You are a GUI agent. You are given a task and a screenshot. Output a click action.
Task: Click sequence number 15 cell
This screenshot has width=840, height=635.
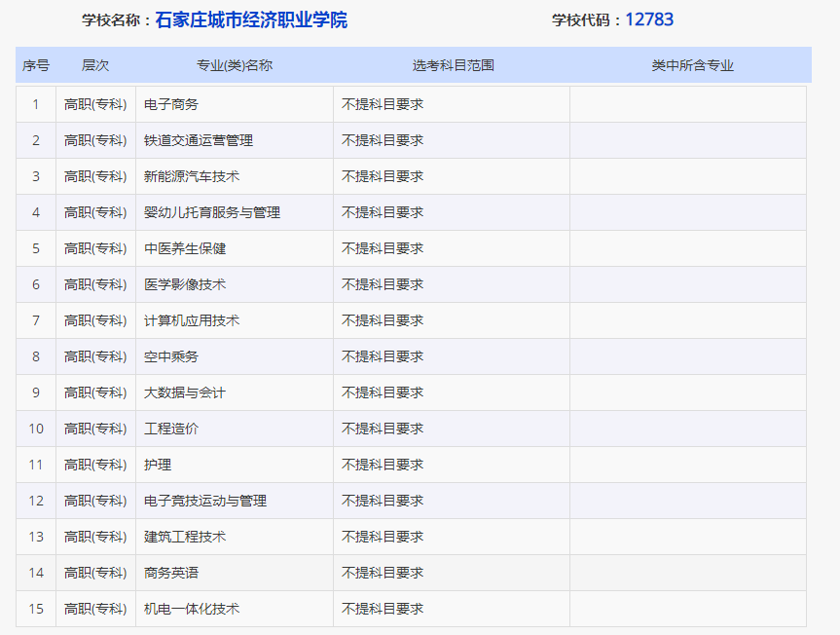click(x=36, y=609)
